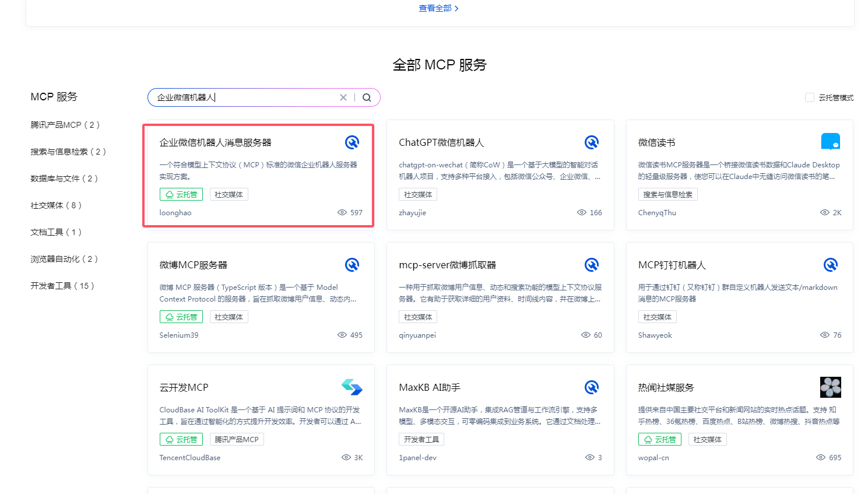This screenshot has width=868, height=494.
Task: Click the 云托管 tag on 热闻社媒服务 card
Action: tap(660, 439)
